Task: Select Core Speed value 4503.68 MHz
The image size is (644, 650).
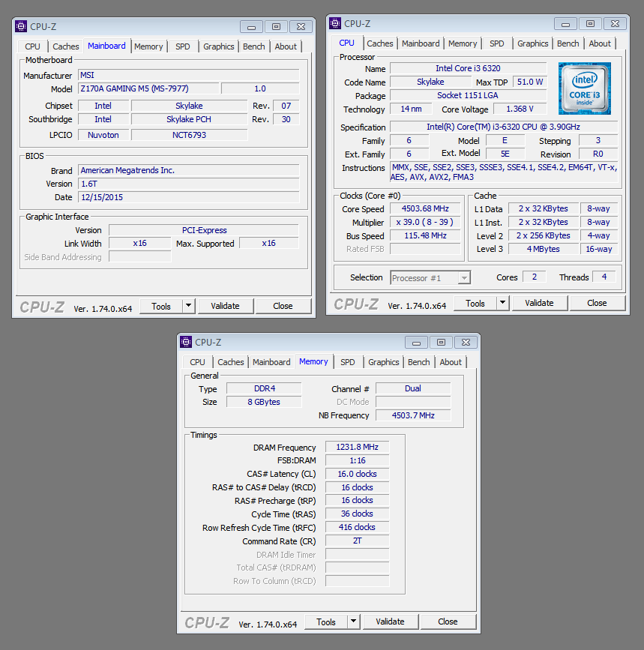Action: coord(425,208)
